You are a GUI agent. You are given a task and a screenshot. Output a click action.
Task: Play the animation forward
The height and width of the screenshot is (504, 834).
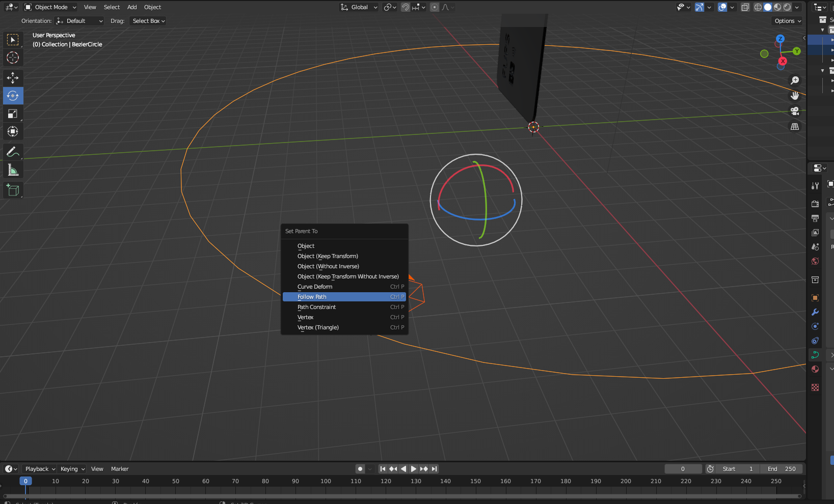414,469
